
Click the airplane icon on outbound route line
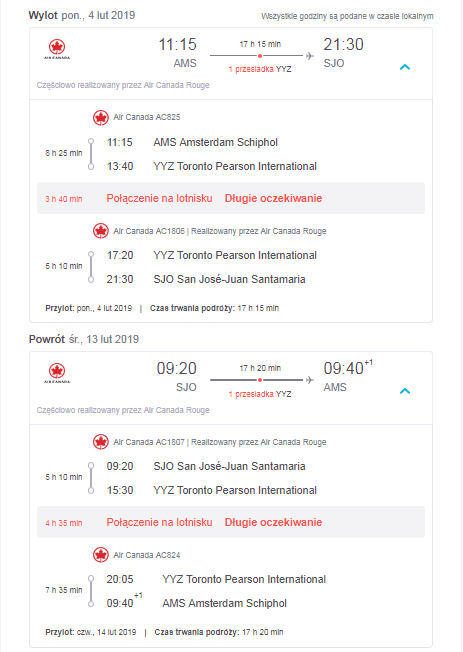[x=309, y=56]
